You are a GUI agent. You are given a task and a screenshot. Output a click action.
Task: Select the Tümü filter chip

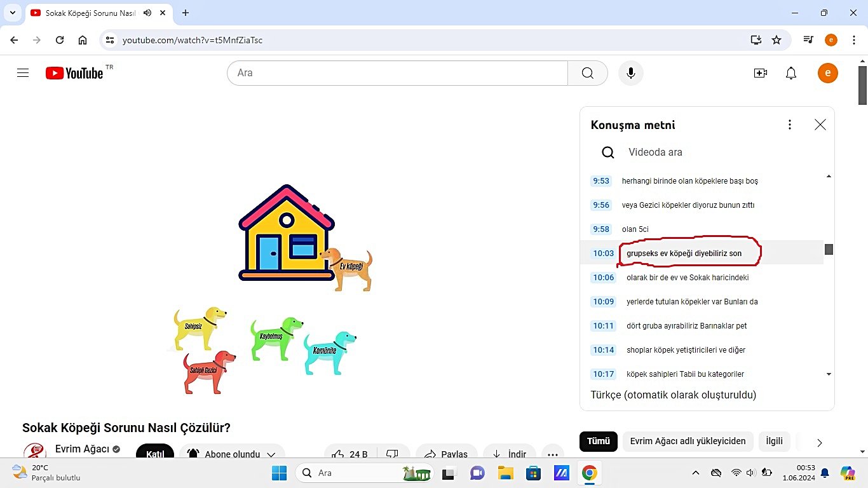(598, 441)
